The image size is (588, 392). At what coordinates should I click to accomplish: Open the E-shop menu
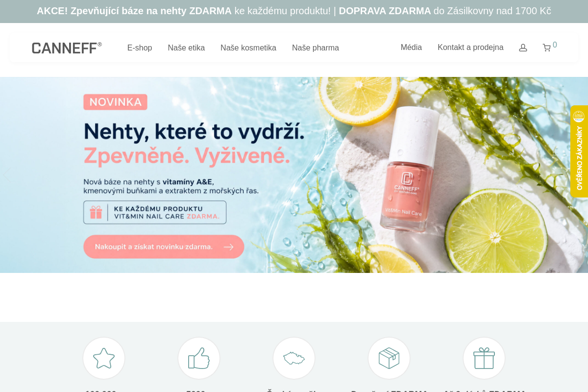[140, 48]
